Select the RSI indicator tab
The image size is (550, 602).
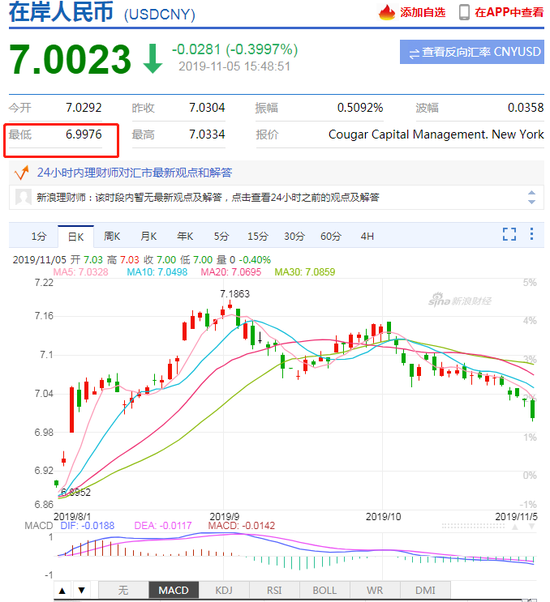point(274,590)
